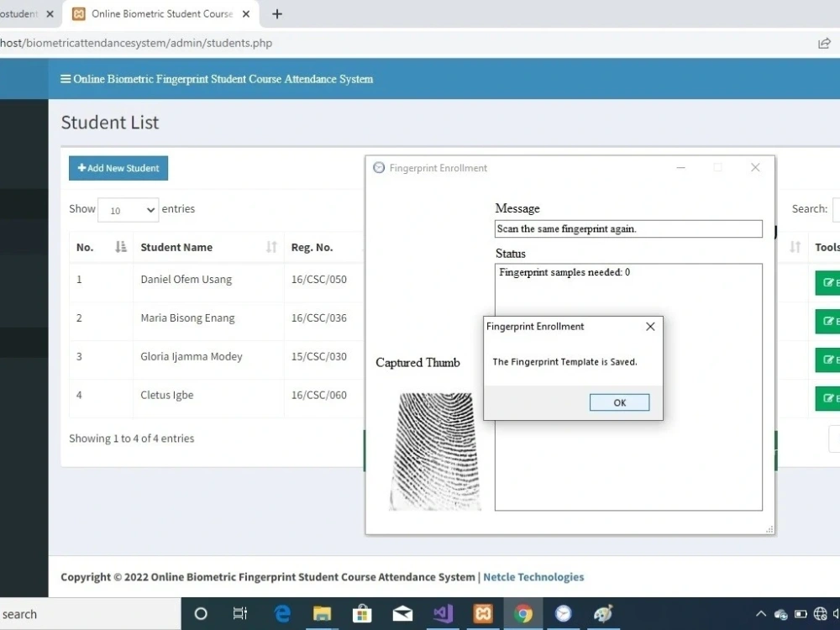Open the entries-per-page dropdown

(128, 210)
